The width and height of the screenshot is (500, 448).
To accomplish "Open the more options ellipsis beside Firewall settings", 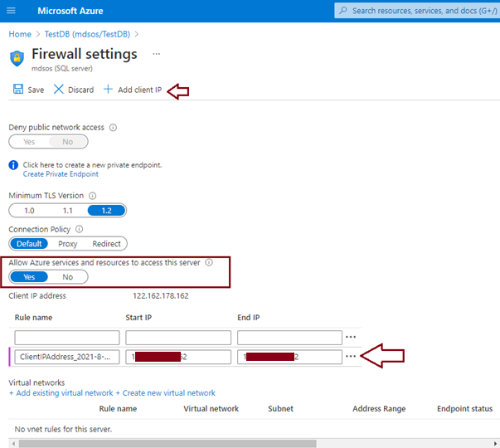I will click(x=156, y=54).
